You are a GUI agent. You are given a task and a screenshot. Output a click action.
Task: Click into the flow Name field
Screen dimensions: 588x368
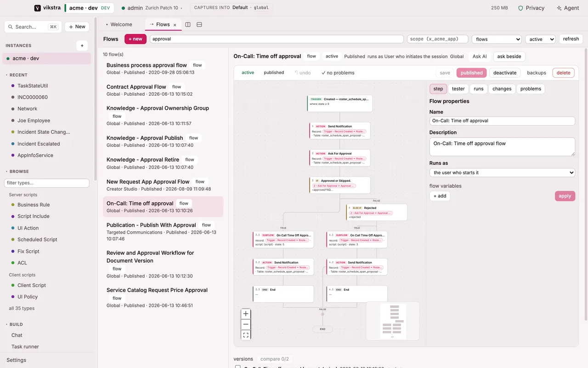[x=502, y=121]
